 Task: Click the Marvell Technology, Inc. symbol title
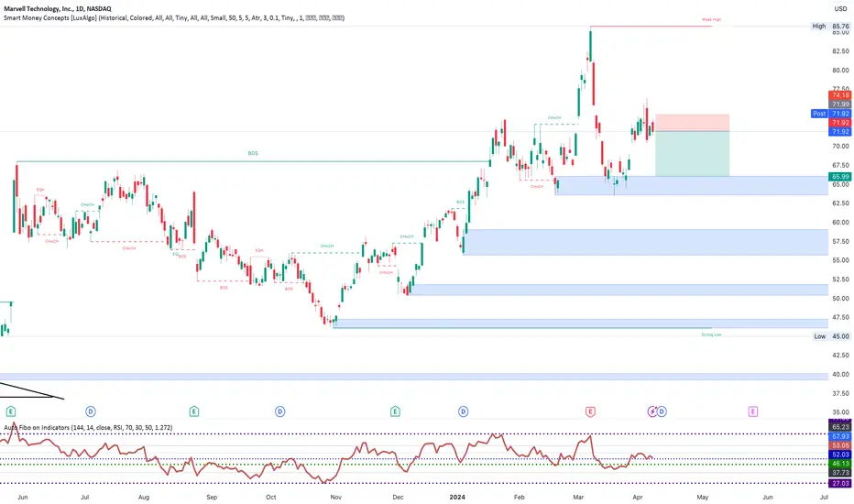[58, 9]
